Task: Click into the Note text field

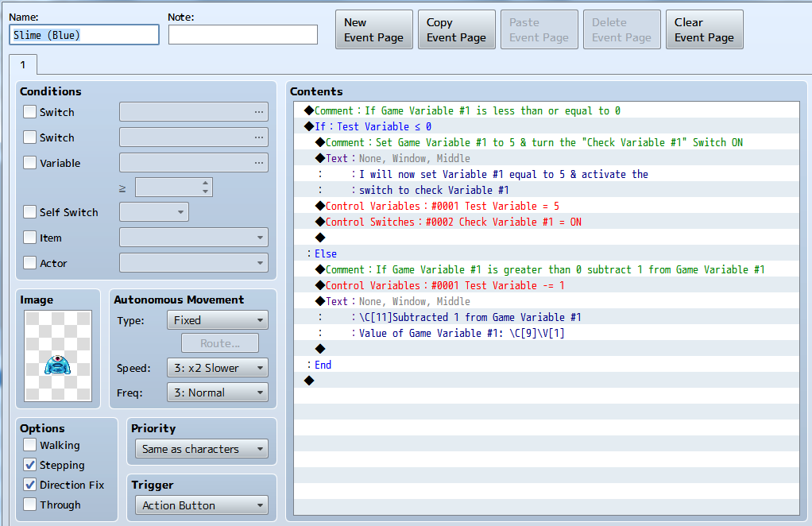Action: click(x=242, y=35)
